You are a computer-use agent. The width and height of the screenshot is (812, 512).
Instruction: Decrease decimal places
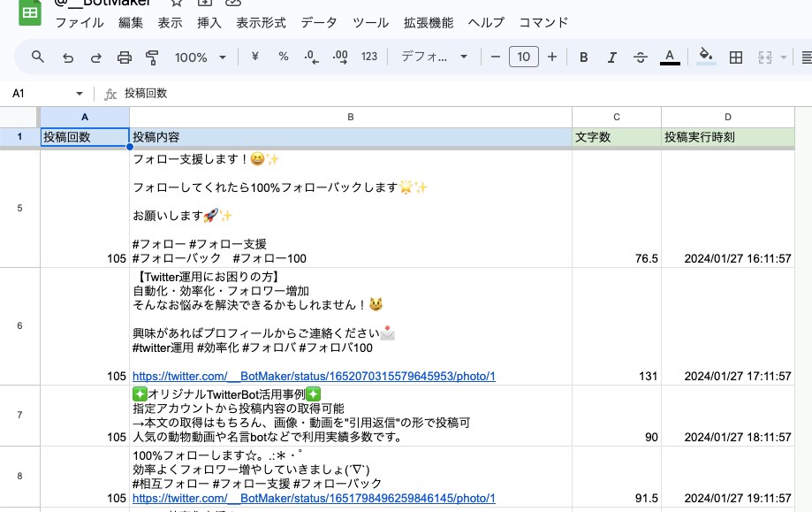[311, 57]
